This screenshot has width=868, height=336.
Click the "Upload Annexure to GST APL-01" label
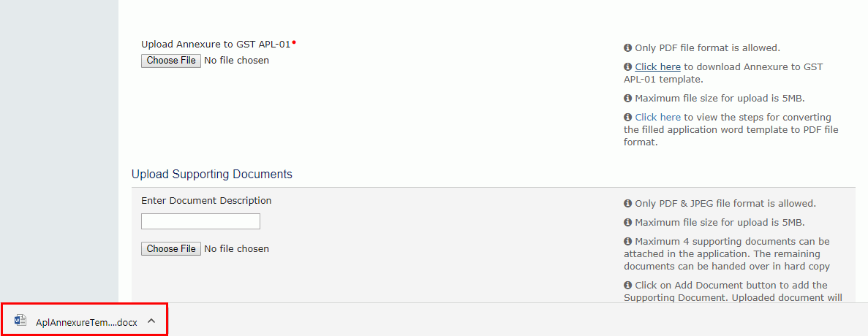pos(216,45)
